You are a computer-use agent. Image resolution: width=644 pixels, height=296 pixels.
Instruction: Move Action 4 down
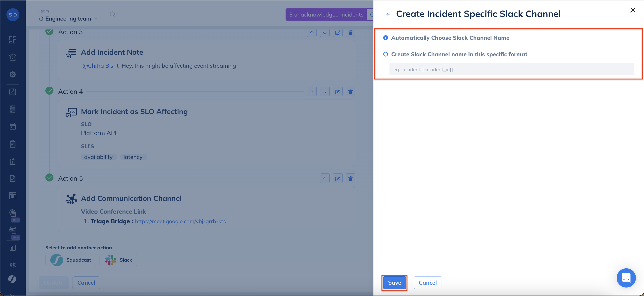324,92
